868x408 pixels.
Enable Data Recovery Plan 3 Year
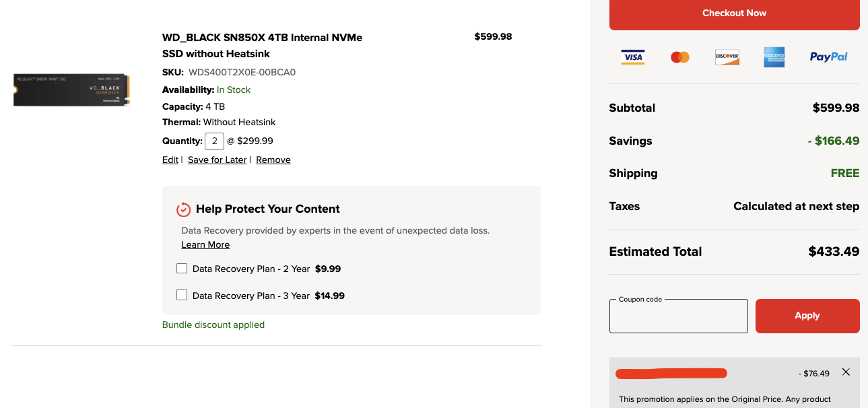pyautogui.click(x=182, y=295)
